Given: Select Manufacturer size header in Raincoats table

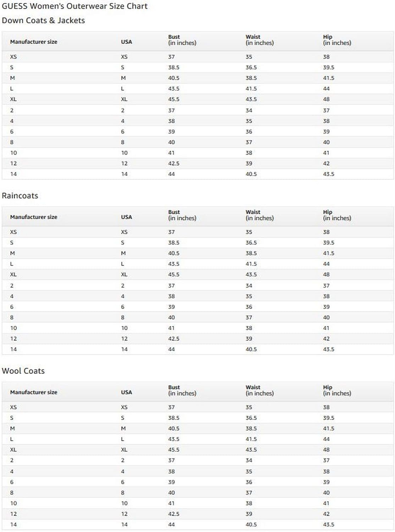Looking at the screenshot, I should [x=34, y=217].
